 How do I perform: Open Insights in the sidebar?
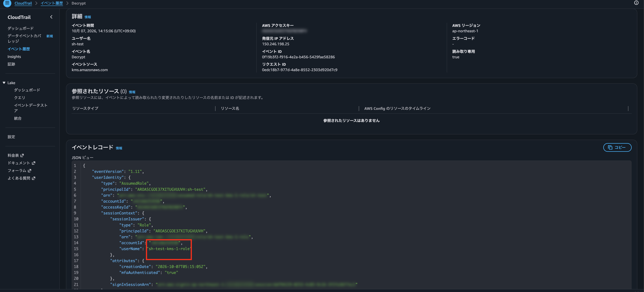(x=14, y=57)
